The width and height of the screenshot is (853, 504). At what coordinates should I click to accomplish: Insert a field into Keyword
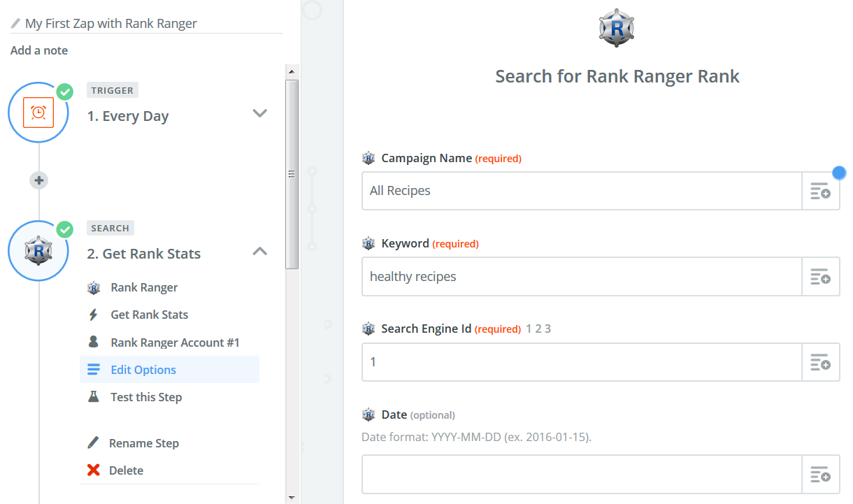pyautogui.click(x=820, y=277)
